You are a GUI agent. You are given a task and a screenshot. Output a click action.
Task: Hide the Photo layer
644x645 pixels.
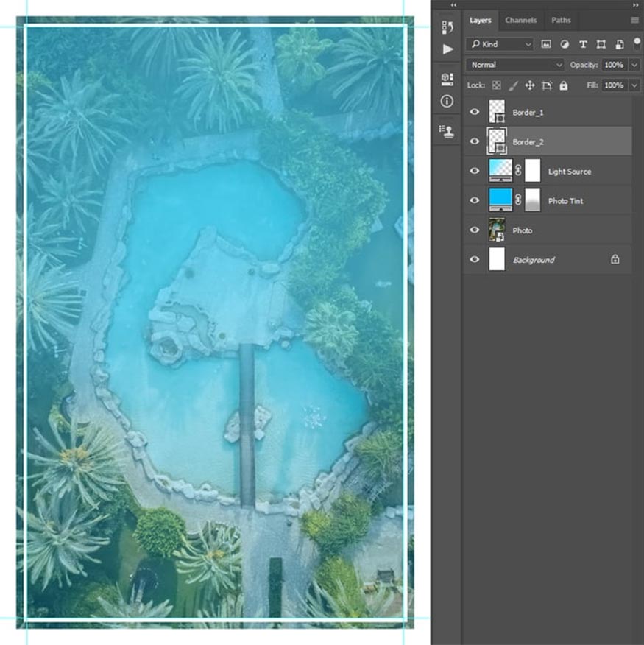point(474,230)
